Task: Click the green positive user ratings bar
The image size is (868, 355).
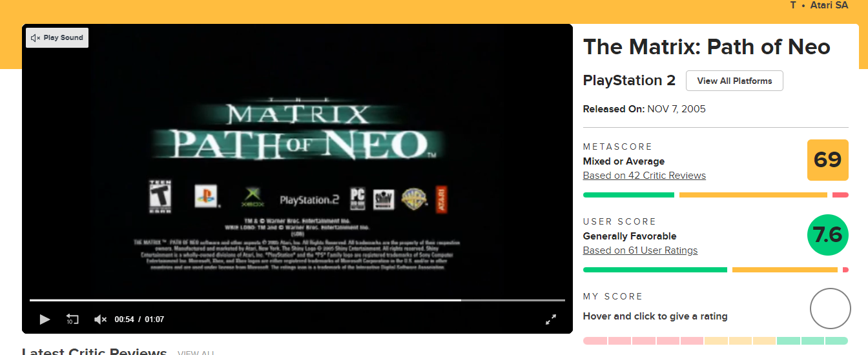Action: pos(655,270)
